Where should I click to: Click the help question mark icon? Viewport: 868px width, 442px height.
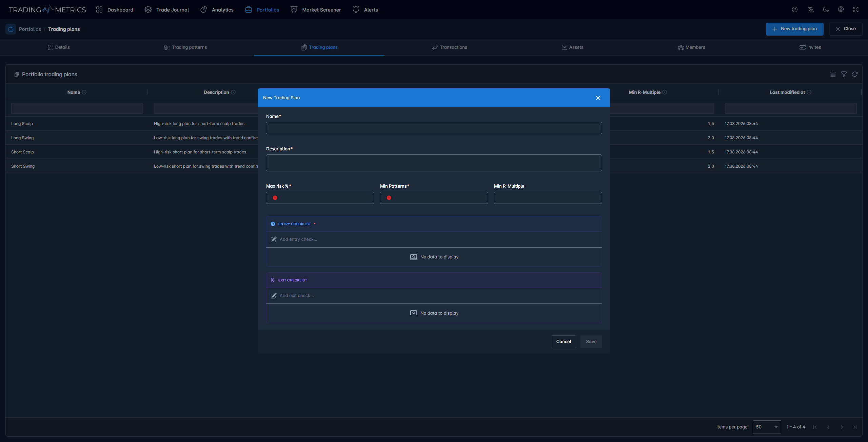point(795,9)
